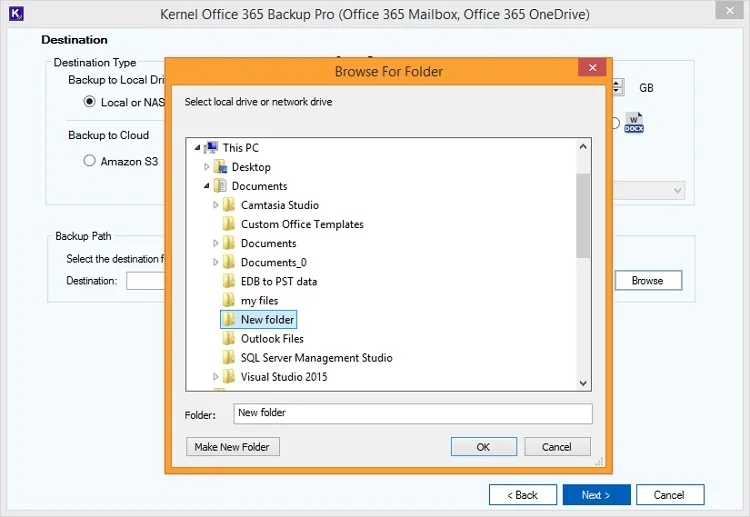Click the my files folder icon
The width and height of the screenshot is (750, 517).
(x=229, y=300)
